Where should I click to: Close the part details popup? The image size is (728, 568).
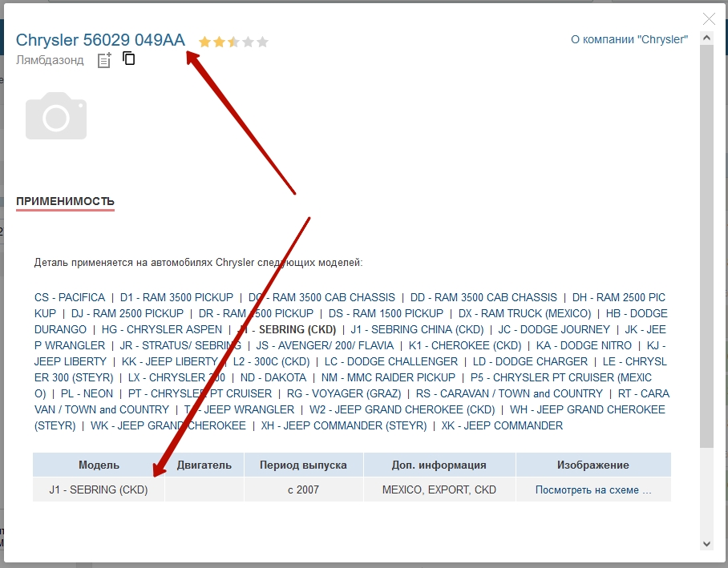(x=709, y=18)
